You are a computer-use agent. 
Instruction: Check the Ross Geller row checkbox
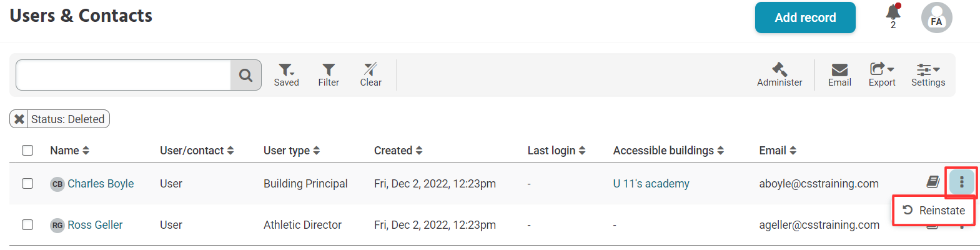27,225
